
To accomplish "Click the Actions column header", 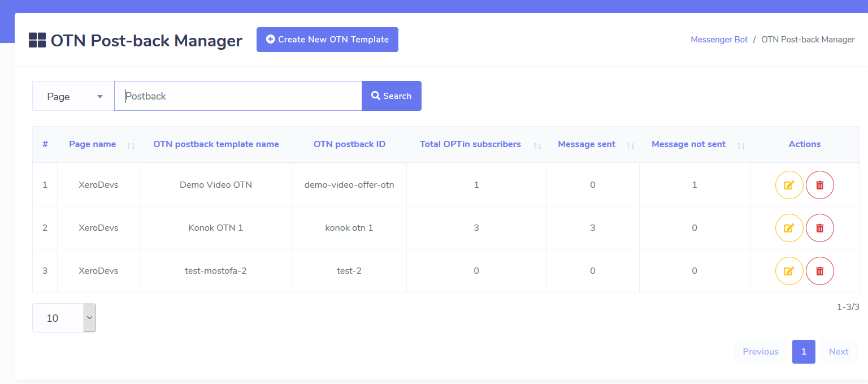I will (x=805, y=144).
